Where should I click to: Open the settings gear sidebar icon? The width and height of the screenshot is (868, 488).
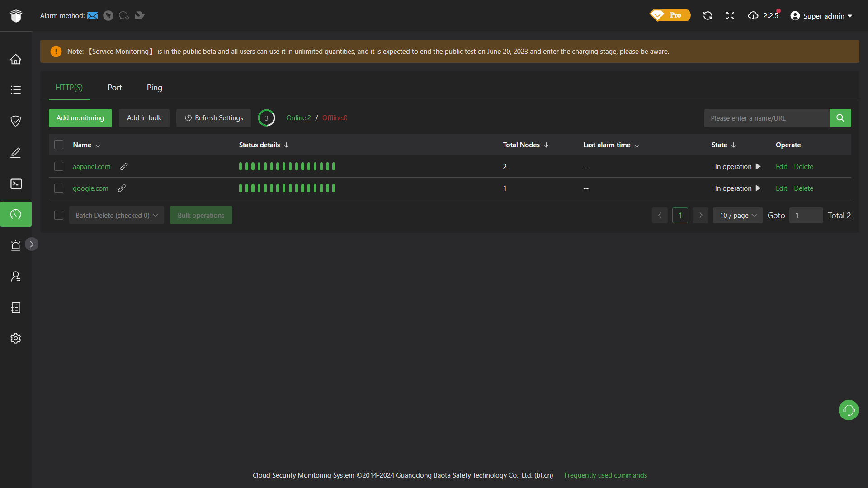tap(16, 338)
